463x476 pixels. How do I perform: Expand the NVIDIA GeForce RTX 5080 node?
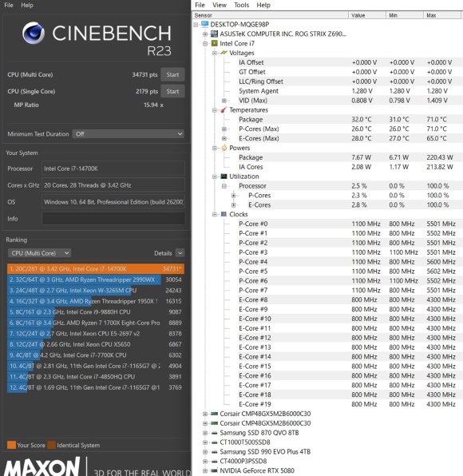point(205,471)
